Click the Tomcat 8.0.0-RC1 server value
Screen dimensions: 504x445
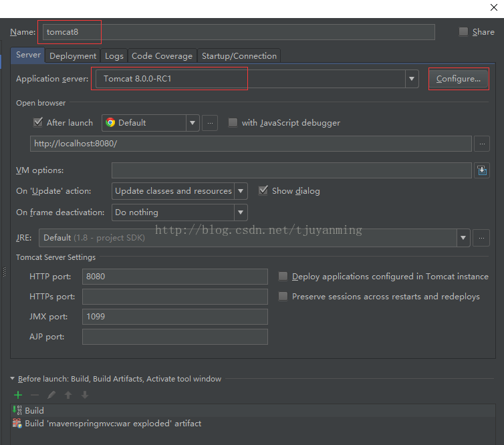pos(137,79)
